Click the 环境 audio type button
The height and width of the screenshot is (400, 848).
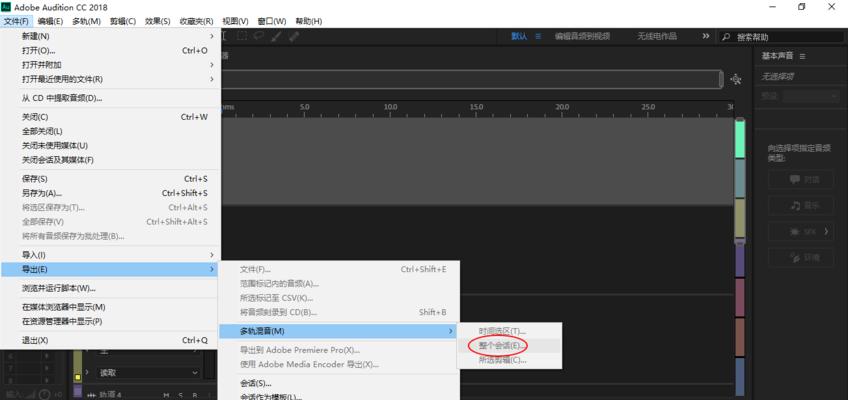tap(801, 257)
